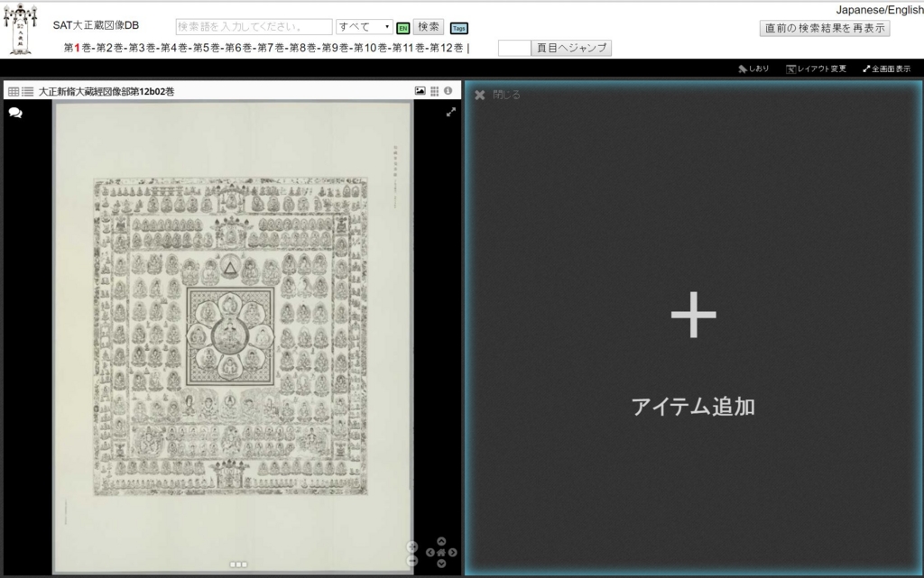
Task: Click the 頁目へジャンプ button
Action: pos(571,49)
